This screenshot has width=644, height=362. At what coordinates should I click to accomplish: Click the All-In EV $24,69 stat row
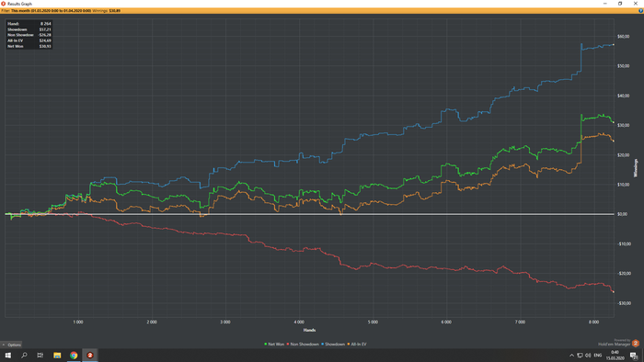[x=29, y=40]
